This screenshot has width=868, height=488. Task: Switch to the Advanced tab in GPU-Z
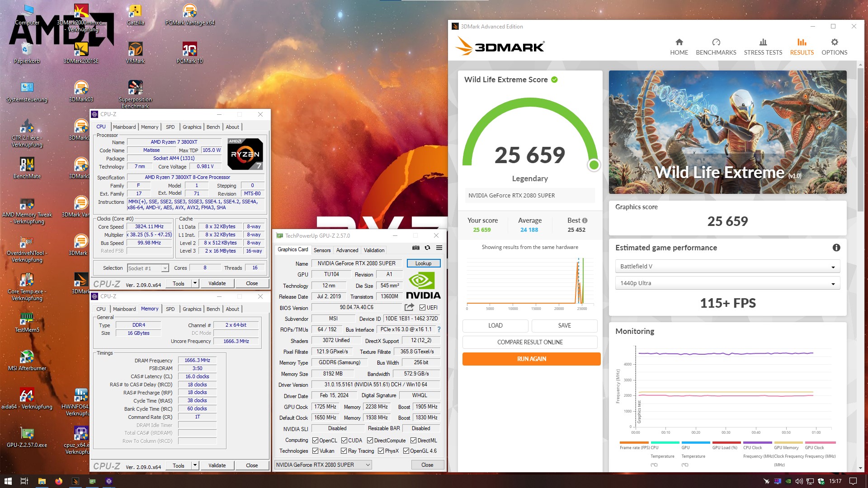coord(347,250)
